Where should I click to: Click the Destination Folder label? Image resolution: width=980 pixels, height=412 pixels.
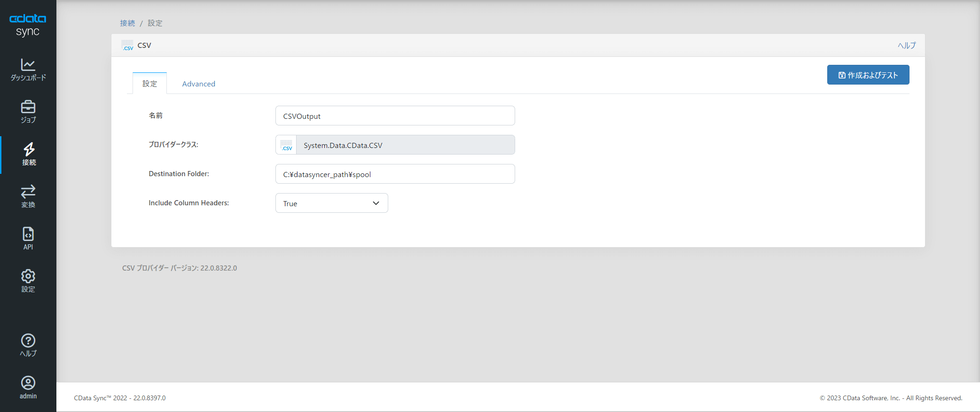[179, 174]
